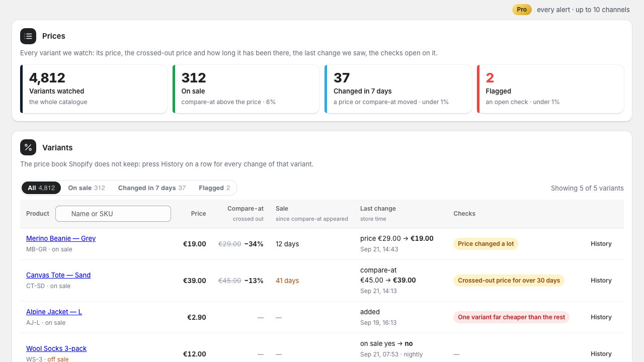This screenshot has height=362, width=644.
Task: Click the €2.90 price cell
Action: point(197,317)
